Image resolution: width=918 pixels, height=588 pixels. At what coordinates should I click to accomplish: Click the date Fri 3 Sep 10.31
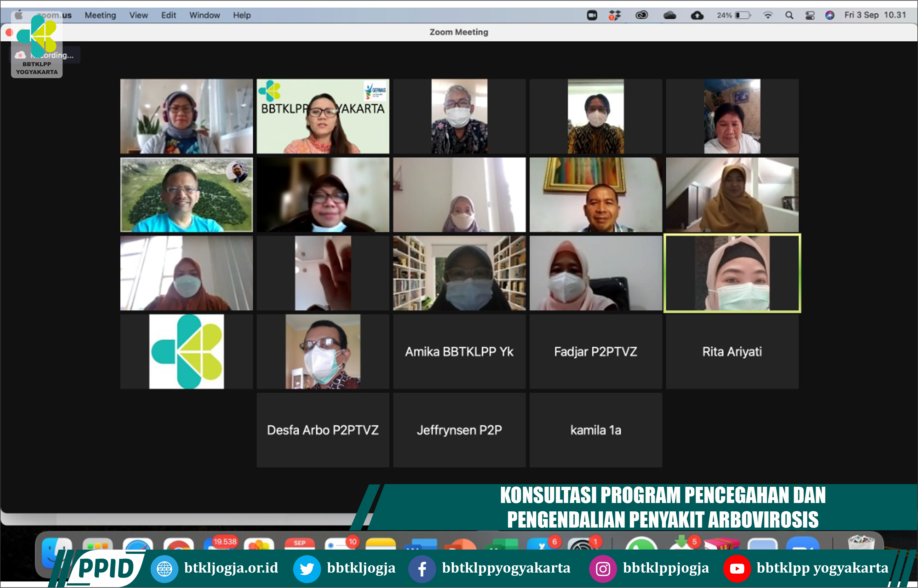[875, 15]
